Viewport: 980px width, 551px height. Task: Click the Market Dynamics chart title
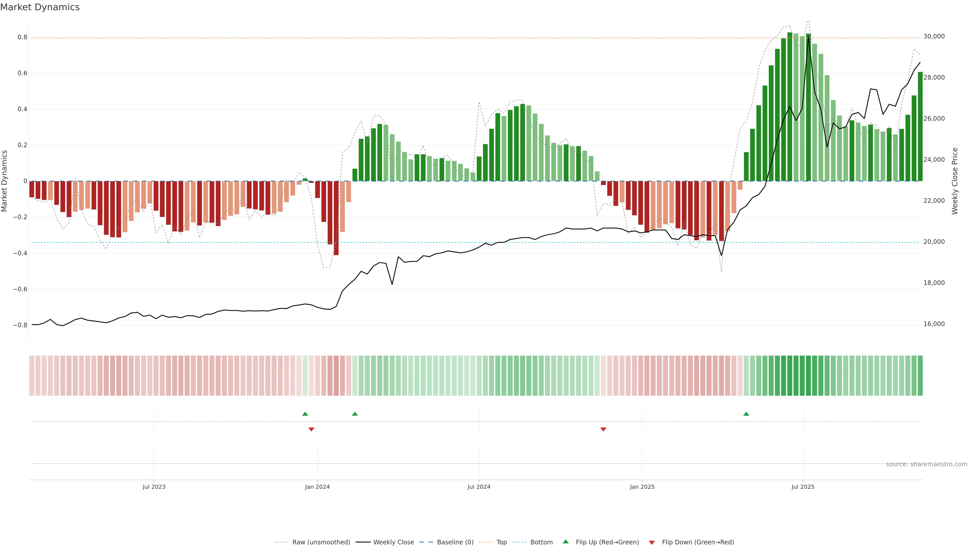tap(40, 7)
